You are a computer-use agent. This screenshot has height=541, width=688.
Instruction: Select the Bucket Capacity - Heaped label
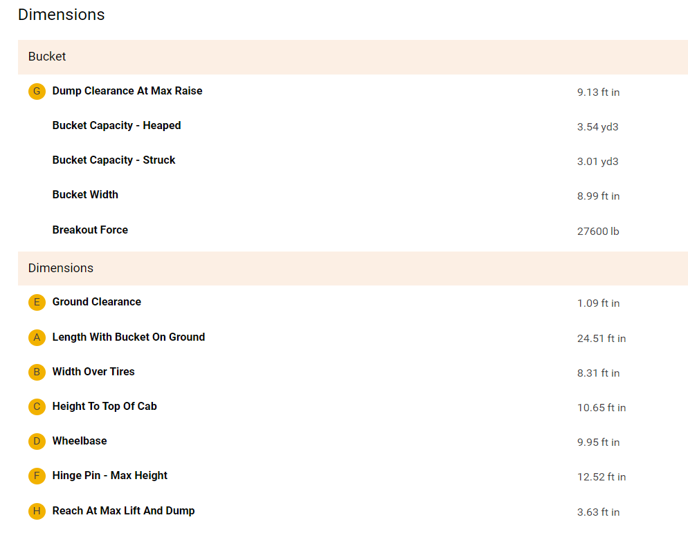pos(116,126)
